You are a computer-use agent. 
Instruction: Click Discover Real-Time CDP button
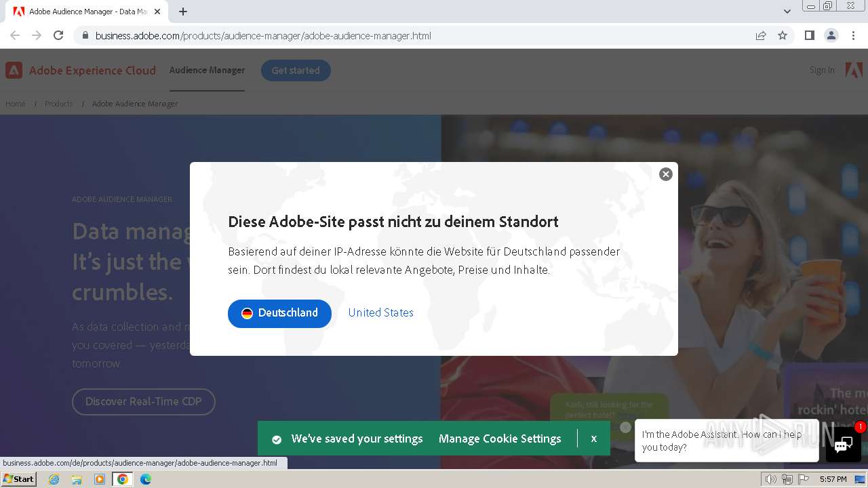(144, 401)
